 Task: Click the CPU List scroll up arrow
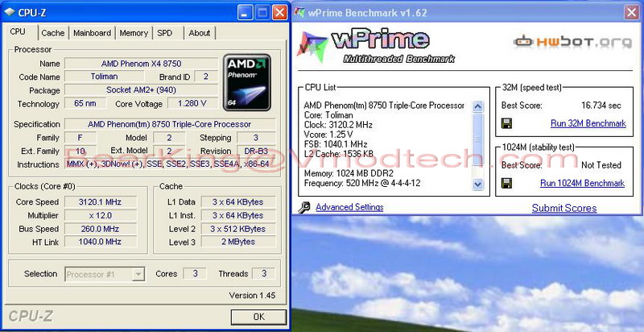[477, 107]
